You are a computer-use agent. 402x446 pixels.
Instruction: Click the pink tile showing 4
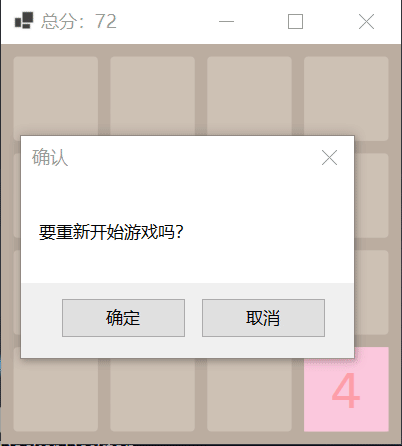[x=346, y=389]
